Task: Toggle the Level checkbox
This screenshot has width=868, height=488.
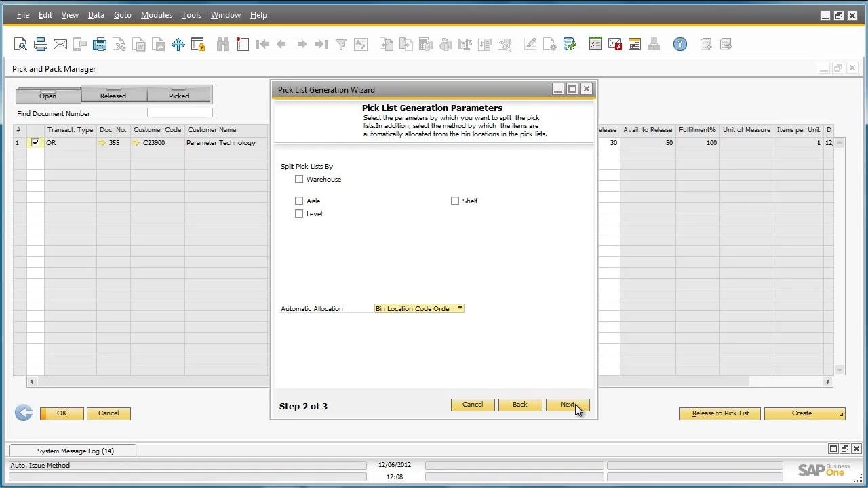Action: (x=299, y=214)
